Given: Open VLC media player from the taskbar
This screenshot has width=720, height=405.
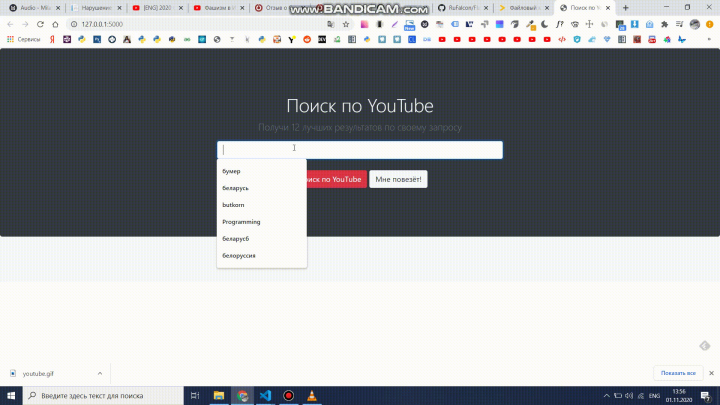Looking at the screenshot, I should tap(312, 395).
